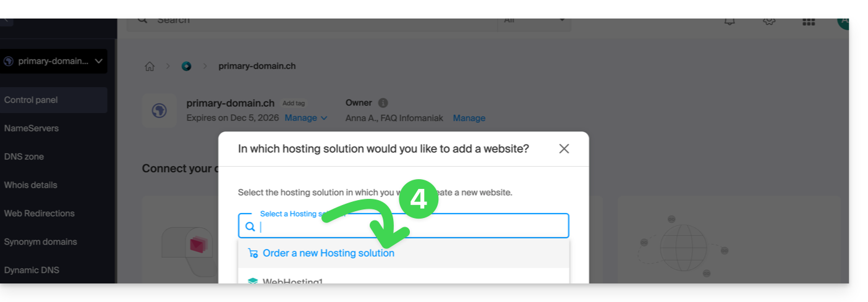Screen dimensions: 868x302
Task: Open NameServers in the sidebar
Action: (32, 128)
